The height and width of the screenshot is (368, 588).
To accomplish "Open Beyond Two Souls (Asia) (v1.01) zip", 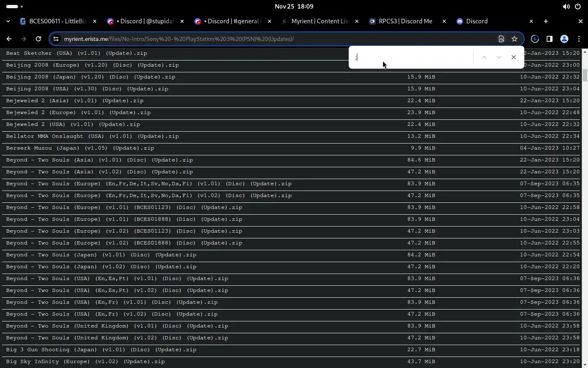I will [x=100, y=160].
